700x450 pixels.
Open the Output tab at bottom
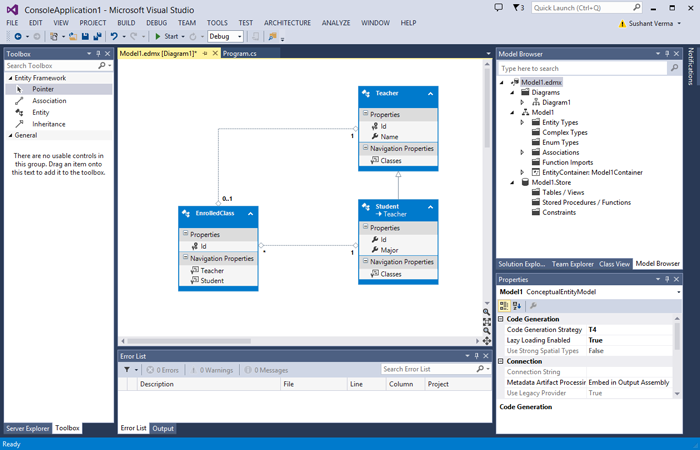163,428
